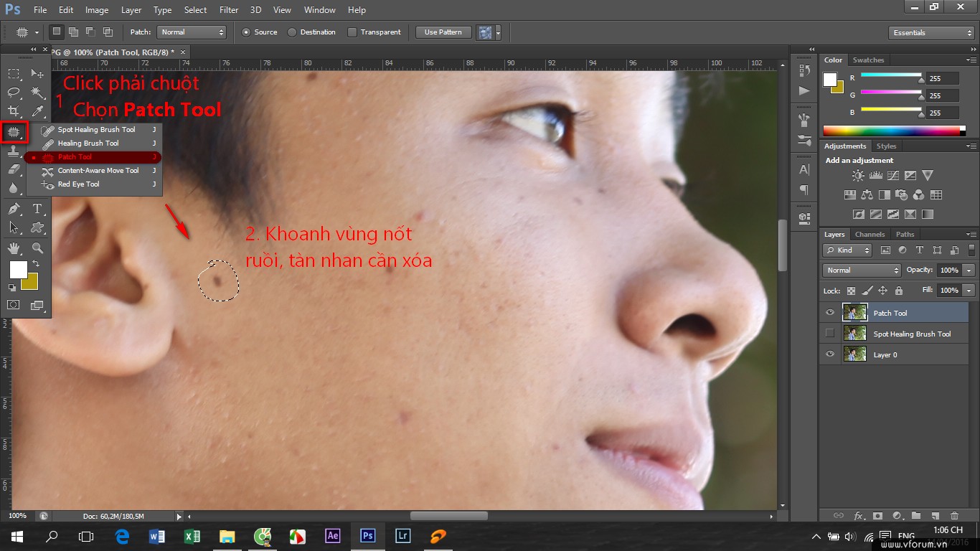Select New selection mode option
The height and width of the screenshot is (551, 980).
(x=57, y=32)
